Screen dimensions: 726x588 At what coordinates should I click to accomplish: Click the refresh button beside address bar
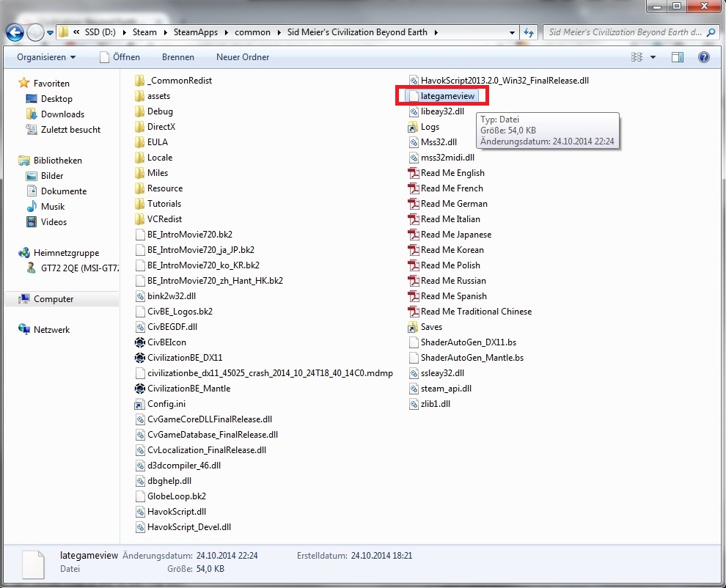tap(528, 32)
